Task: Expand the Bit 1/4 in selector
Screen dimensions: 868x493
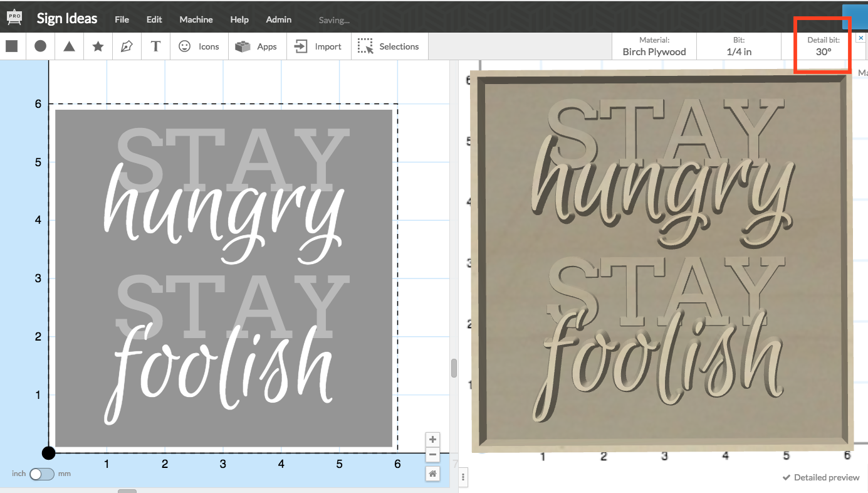Action: pos(739,46)
